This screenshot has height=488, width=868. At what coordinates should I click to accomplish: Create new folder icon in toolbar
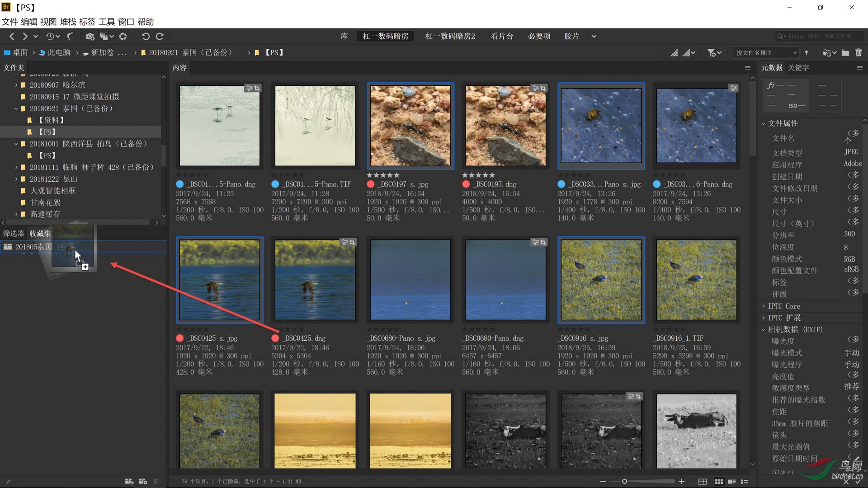pos(845,53)
